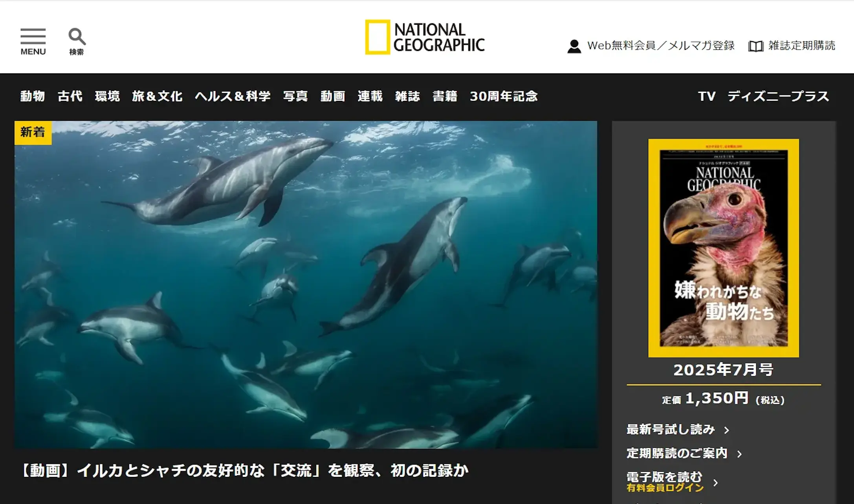Open the 30周年記念 menu item
Viewport: 854px width, 504px height.
(504, 96)
